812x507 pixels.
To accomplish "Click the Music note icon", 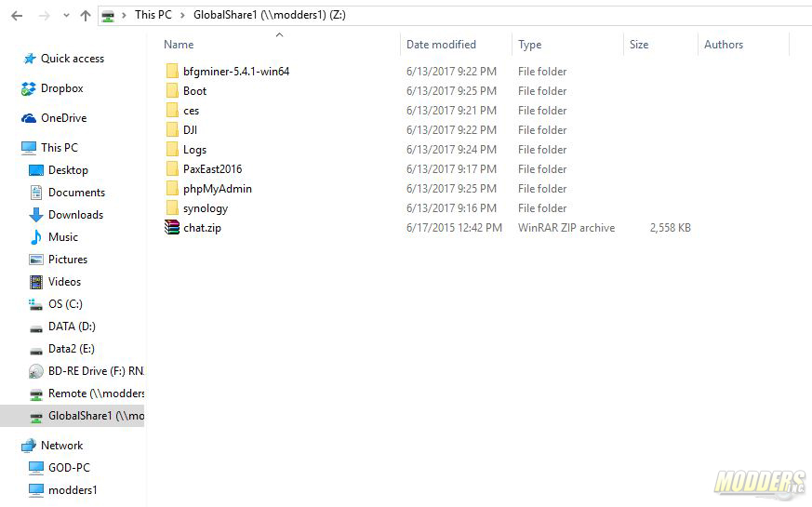I will (x=35, y=236).
